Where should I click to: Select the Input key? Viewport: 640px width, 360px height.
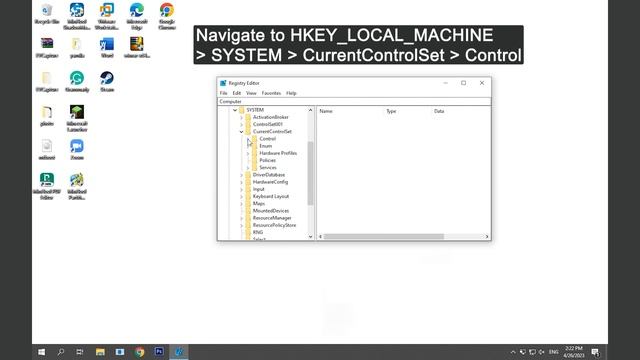coord(258,189)
